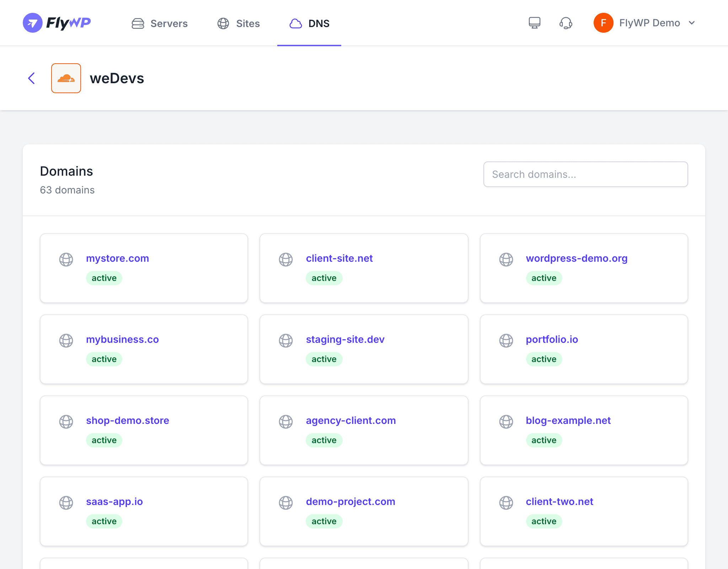Focus the Search domains field

(585, 174)
